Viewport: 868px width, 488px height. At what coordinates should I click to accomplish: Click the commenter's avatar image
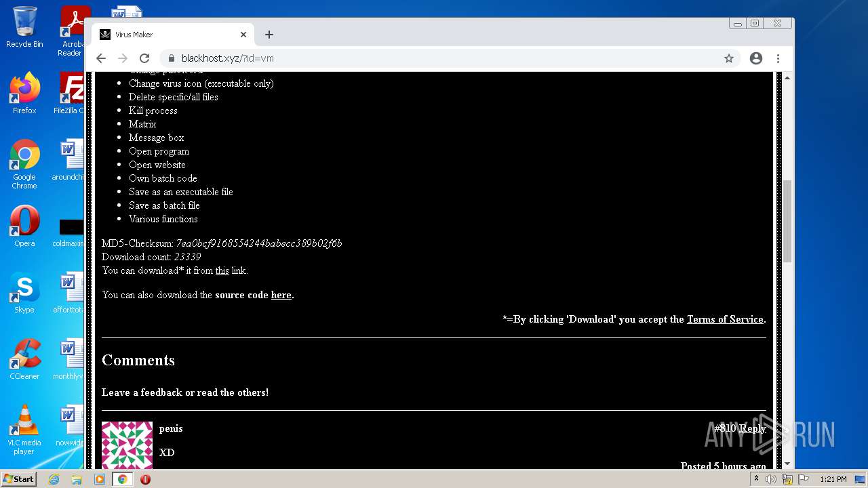pyautogui.click(x=127, y=445)
